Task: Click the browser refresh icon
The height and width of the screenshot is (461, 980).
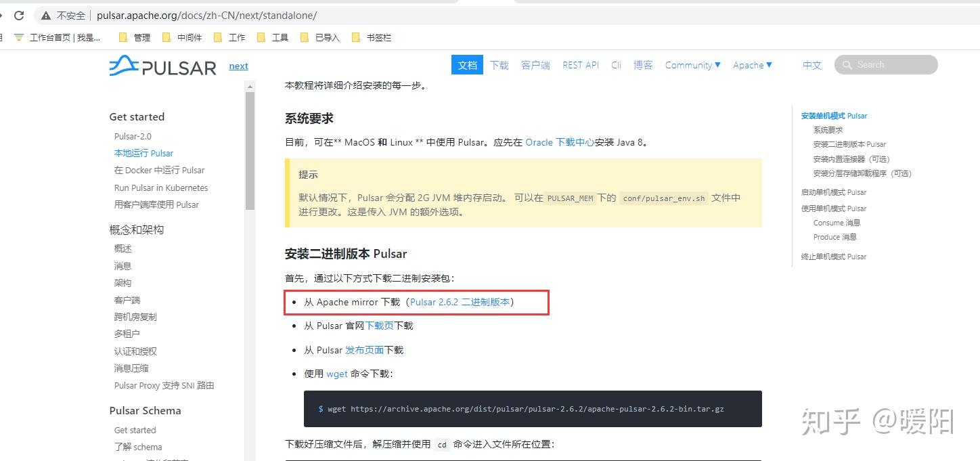Action: [x=18, y=14]
